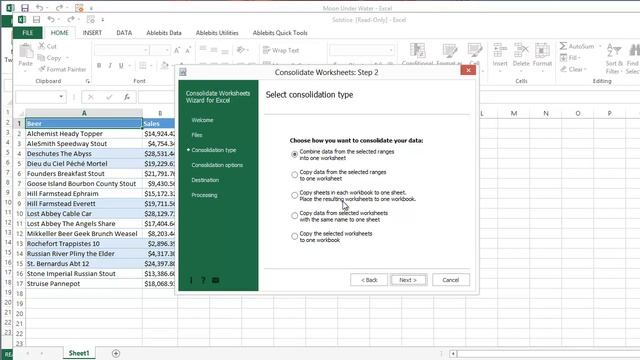640x360 pixels.
Task: Open the Ablebits Quick Tools tab
Action: 280,33
